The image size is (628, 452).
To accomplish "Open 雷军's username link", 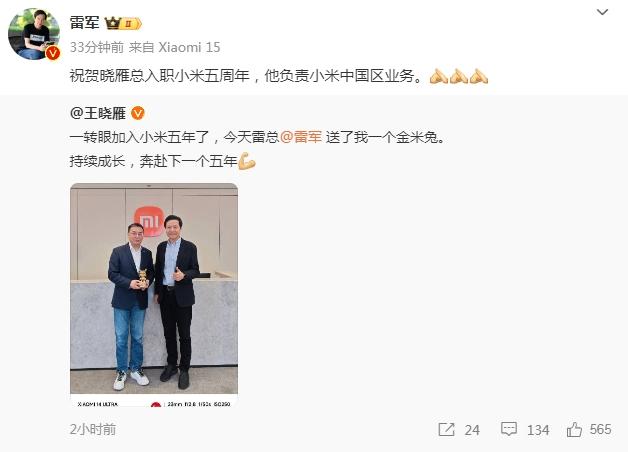I will 85,22.
